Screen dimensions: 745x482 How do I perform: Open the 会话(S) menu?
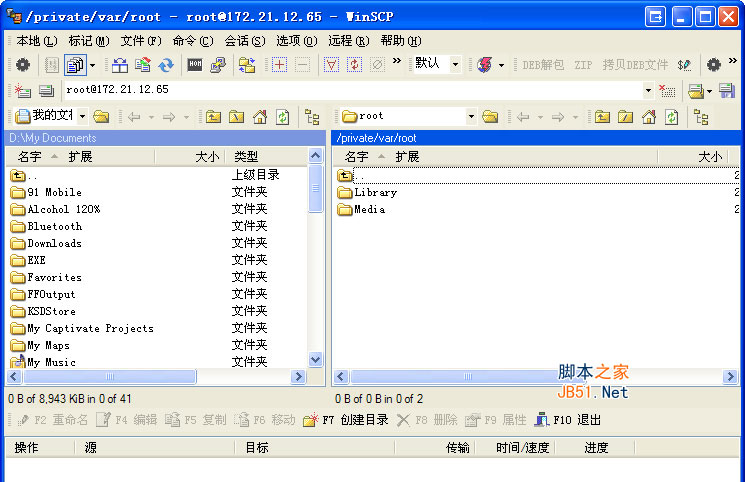[x=245, y=41]
